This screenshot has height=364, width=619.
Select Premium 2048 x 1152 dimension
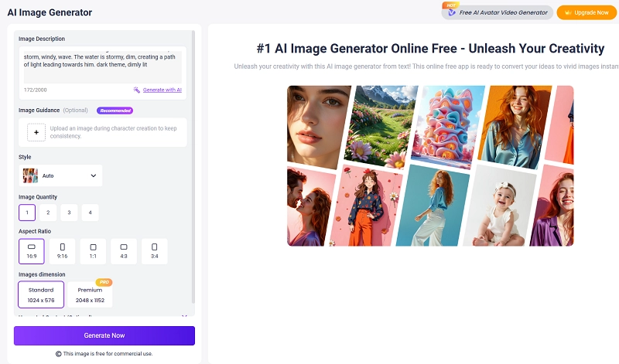(x=90, y=294)
